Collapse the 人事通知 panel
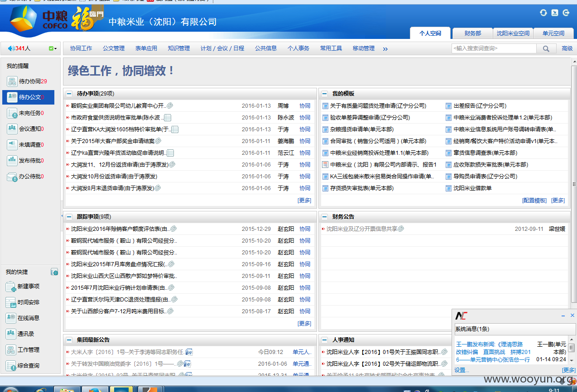Screen dimensions: 577x392 pyautogui.click(x=324, y=340)
